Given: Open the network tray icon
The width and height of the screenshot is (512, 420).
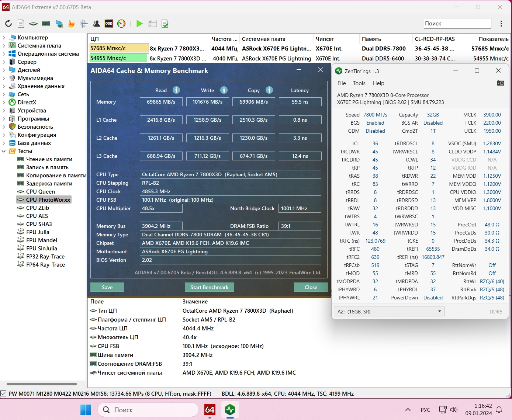Looking at the screenshot, I should [443, 410].
